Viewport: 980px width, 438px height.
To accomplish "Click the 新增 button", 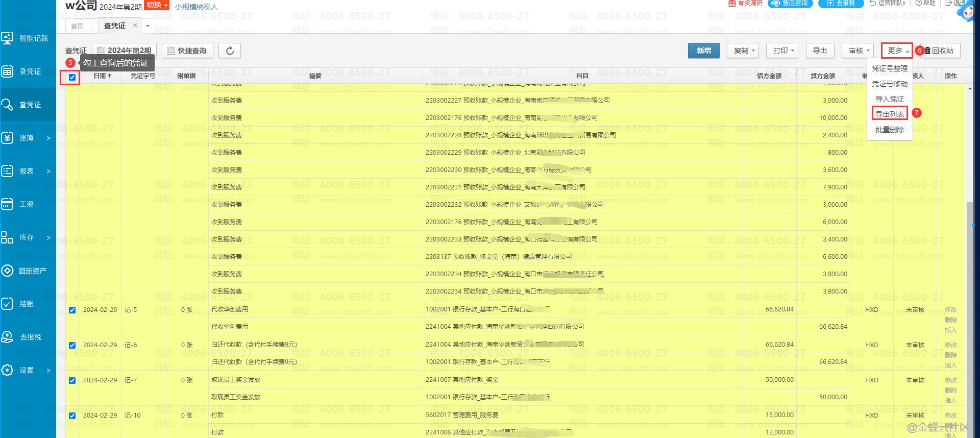I will click(703, 51).
